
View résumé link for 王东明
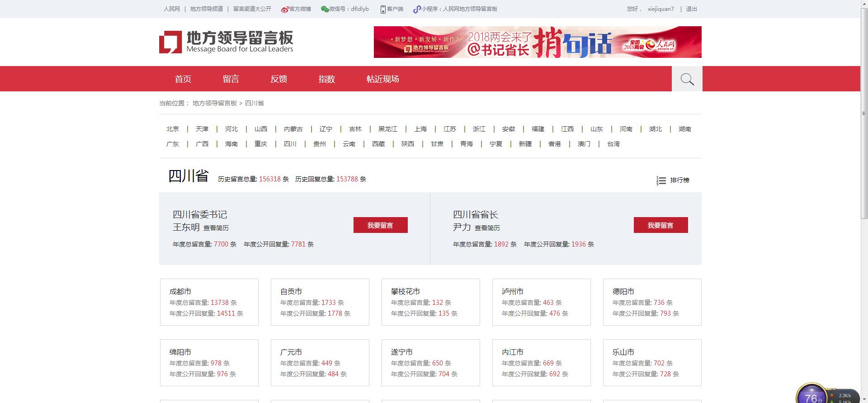click(216, 228)
